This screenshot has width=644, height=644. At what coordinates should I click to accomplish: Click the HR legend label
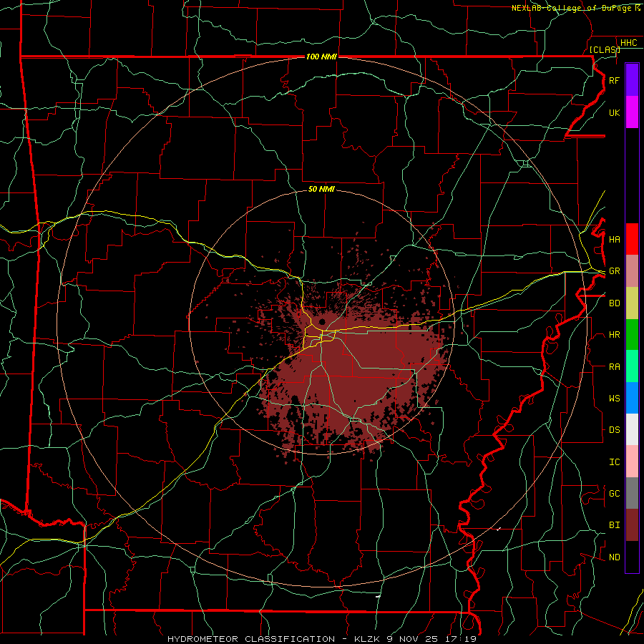614,335
